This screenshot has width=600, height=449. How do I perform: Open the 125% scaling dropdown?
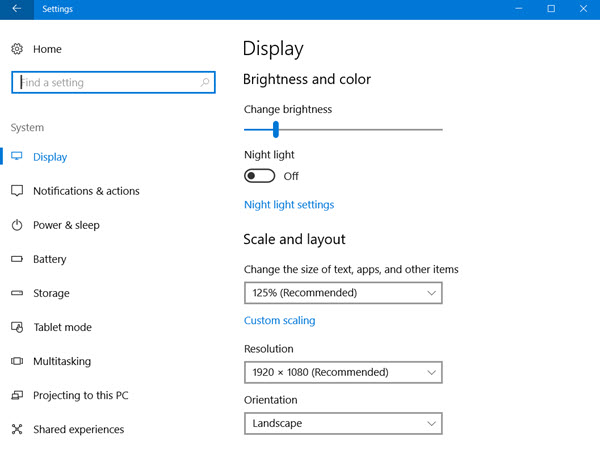(343, 293)
